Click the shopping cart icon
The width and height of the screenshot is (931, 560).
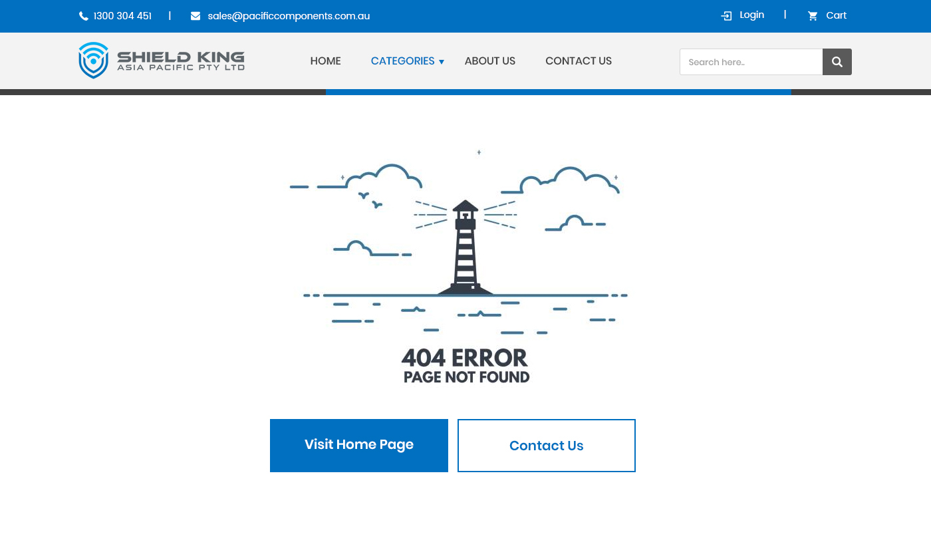813,16
